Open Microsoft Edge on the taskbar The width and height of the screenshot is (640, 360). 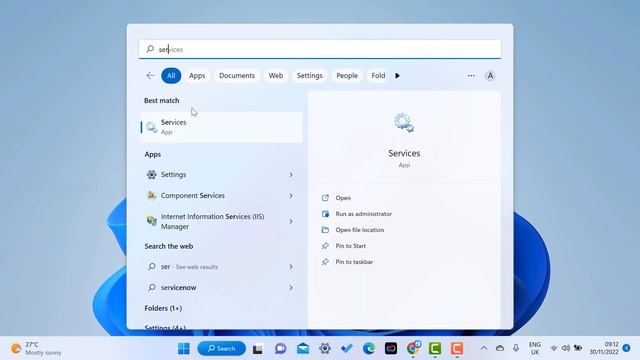click(x=369, y=349)
